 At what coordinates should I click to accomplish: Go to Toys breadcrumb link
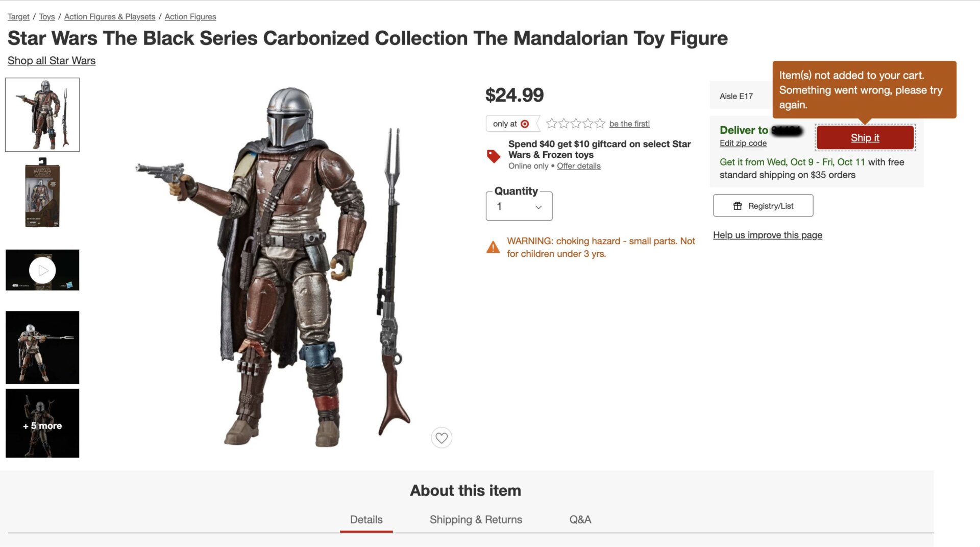[x=46, y=17]
